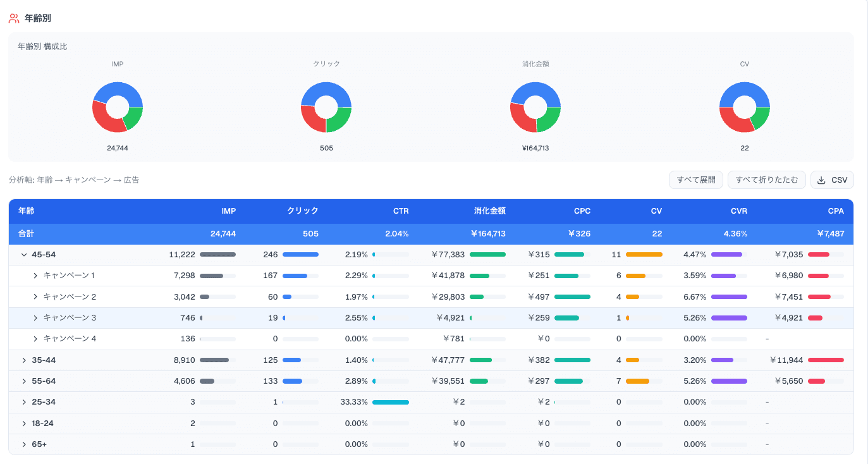Expand the 55-64 age group
This screenshot has height=464, width=868.
[24, 381]
